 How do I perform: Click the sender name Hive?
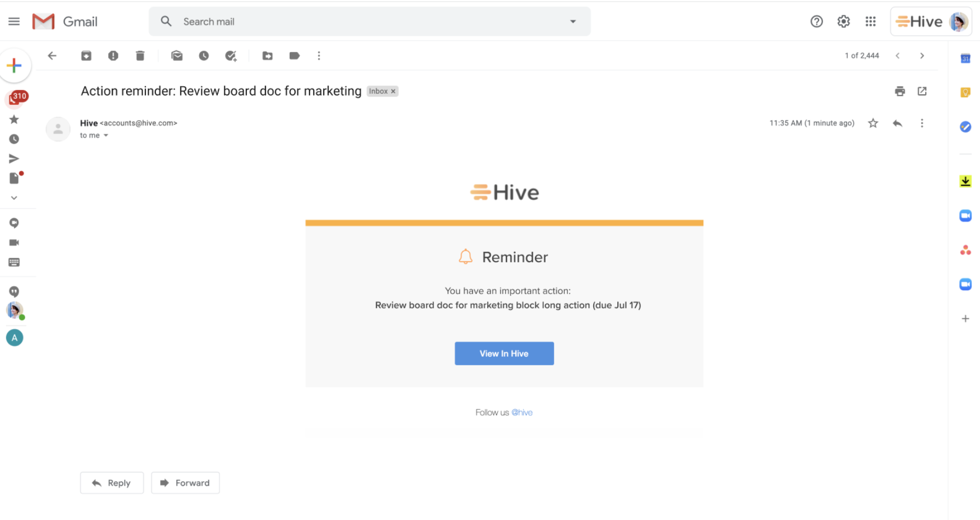88,123
